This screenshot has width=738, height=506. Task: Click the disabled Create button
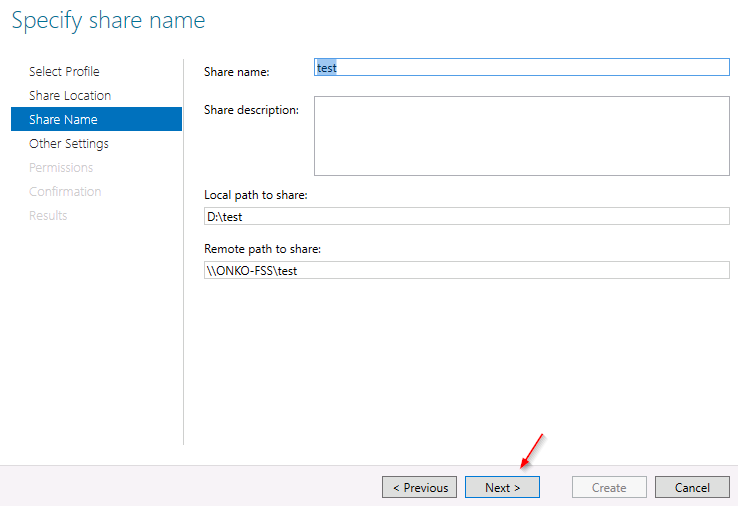click(x=609, y=487)
